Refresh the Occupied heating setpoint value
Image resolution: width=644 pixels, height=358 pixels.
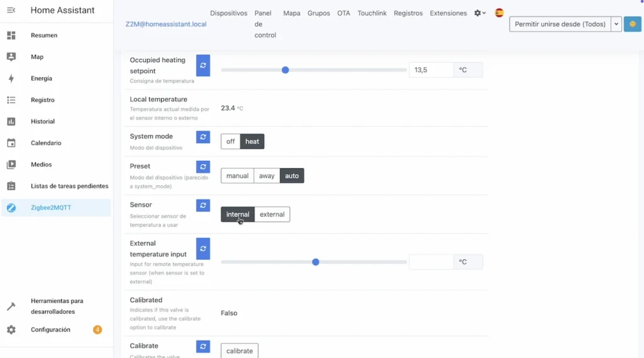coord(203,65)
